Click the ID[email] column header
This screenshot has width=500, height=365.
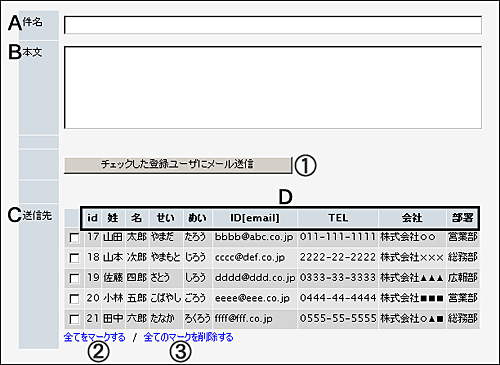[x=255, y=218]
